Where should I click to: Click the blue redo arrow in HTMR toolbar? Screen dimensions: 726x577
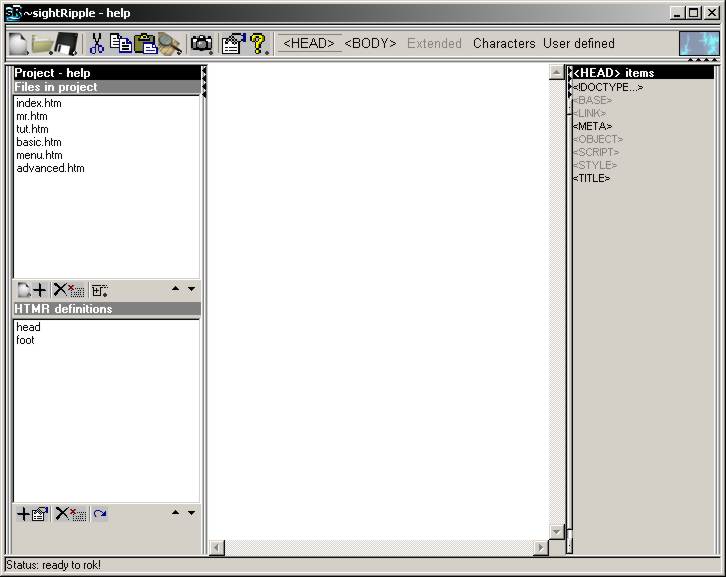tap(100, 514)
